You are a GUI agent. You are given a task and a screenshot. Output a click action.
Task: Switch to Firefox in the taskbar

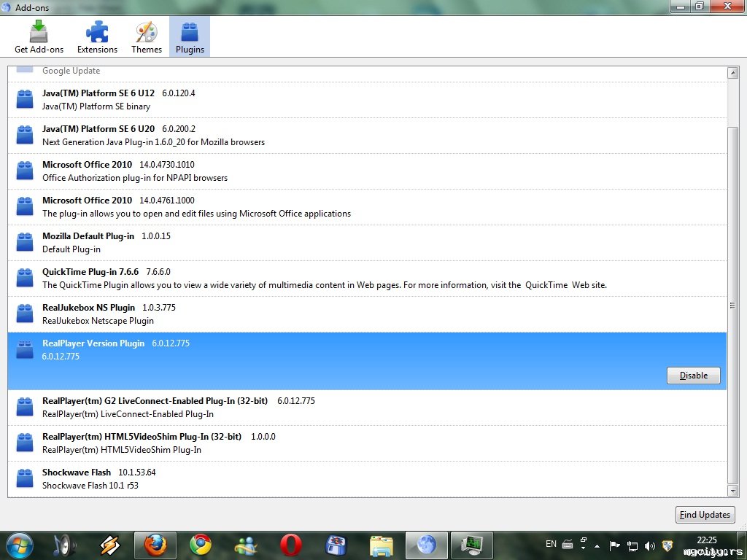[x=155, y=545]
